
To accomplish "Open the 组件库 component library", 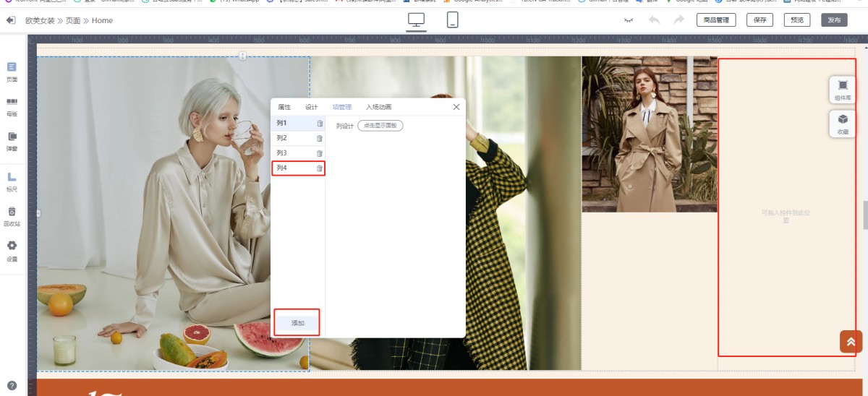I will (843, 89).
